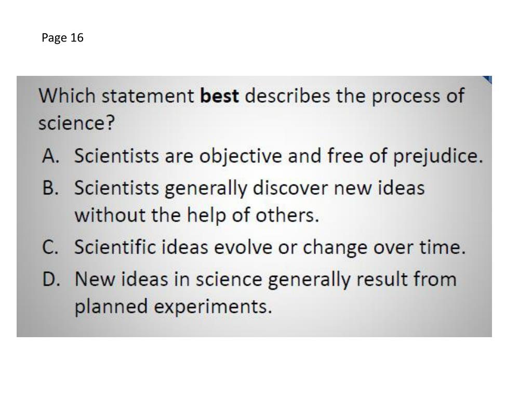Click the word "experiments." in answer D
532x399 pixels.
pyautogui.click(x=213, y=307)
